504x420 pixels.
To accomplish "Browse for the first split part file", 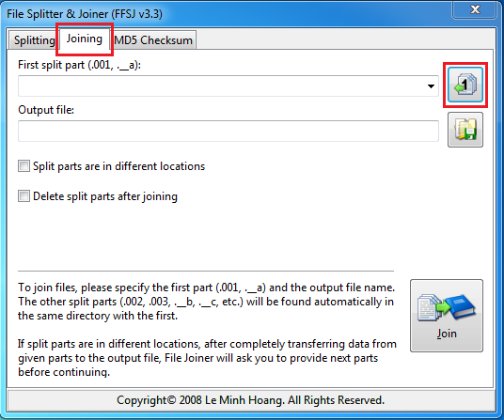I will (465, 85).
